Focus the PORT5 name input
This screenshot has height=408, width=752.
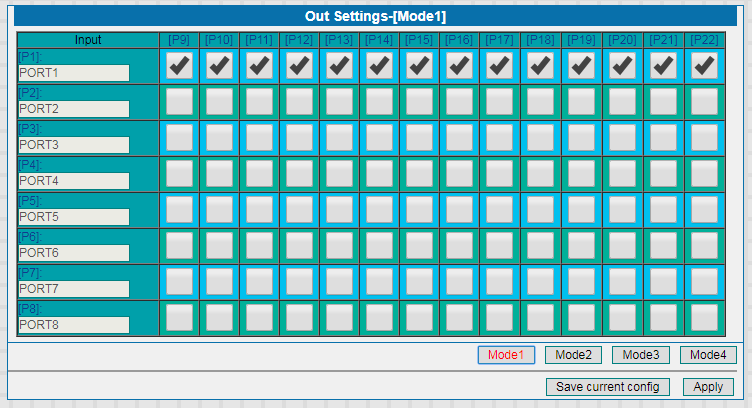[x=74, y=217]
